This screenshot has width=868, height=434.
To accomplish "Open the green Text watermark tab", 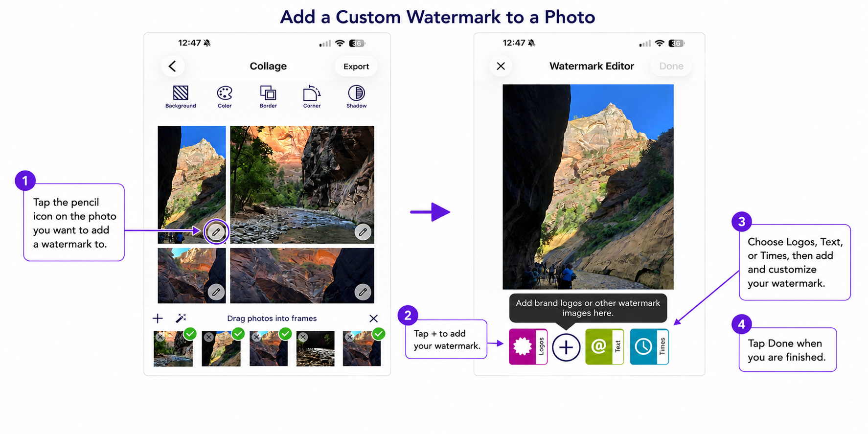I will point(604,346).
